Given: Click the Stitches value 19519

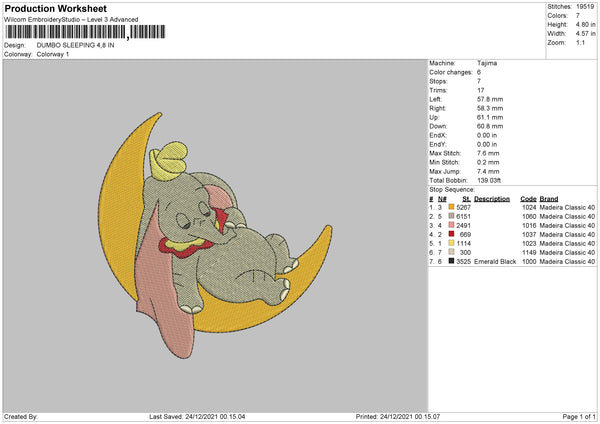Looking at the screenshot, I should coord(585,7).
